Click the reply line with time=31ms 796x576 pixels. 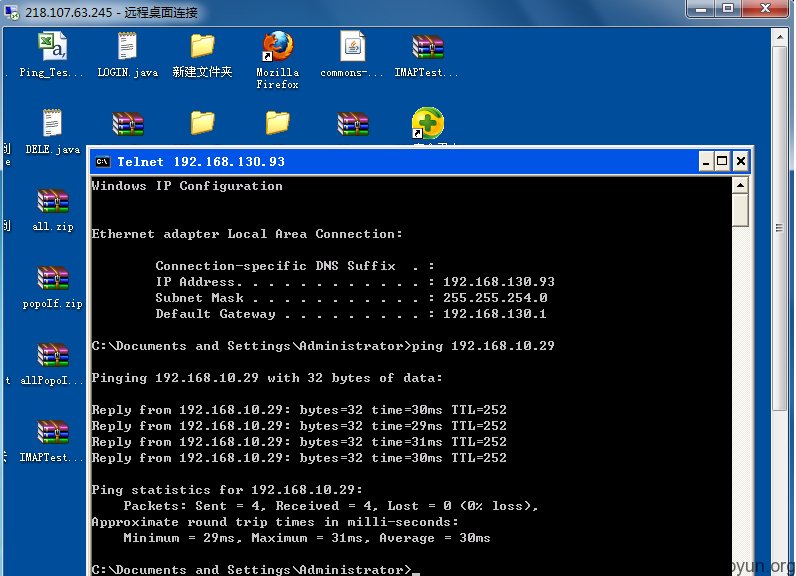tap(299, 442)
